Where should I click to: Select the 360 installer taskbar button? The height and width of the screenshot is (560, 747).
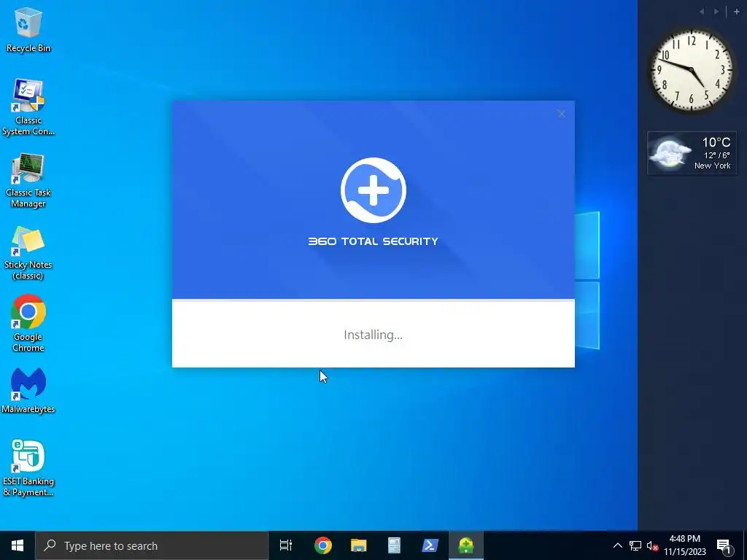[466, 545]
